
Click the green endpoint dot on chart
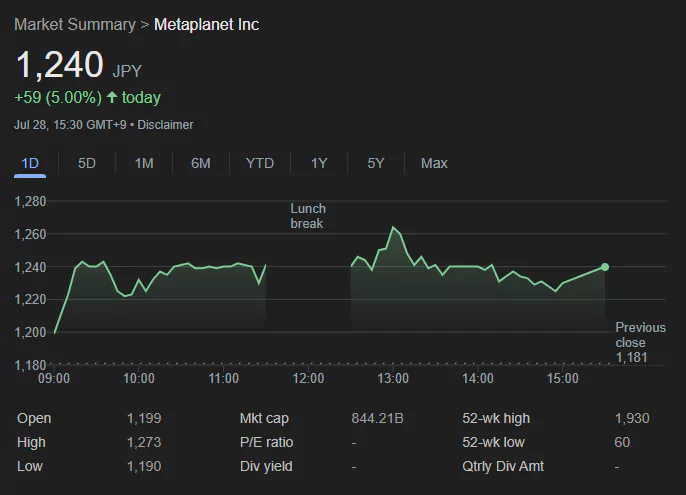[x=605, y=267]
